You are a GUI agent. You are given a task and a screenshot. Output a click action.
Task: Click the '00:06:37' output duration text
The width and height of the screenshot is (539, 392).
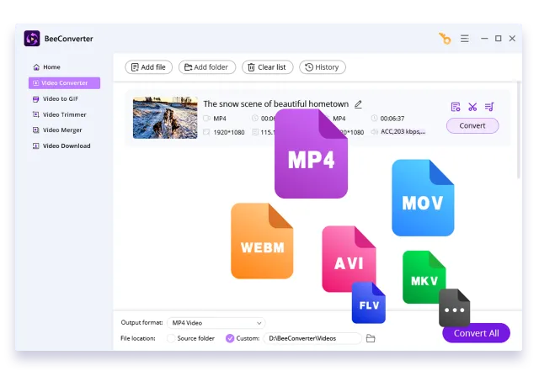[x=392, y=119]
